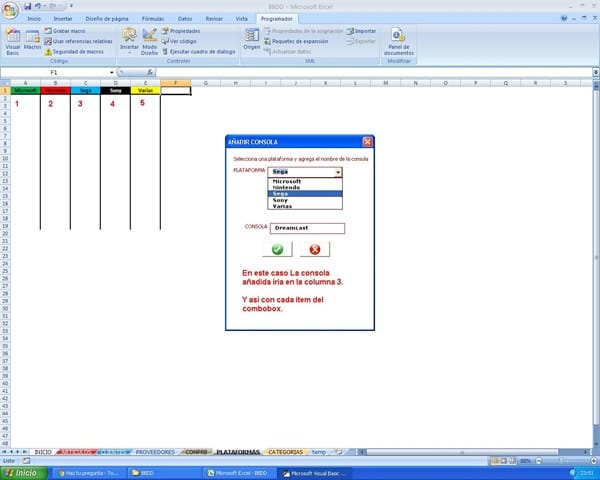Select row 20 header

point(5,233)
